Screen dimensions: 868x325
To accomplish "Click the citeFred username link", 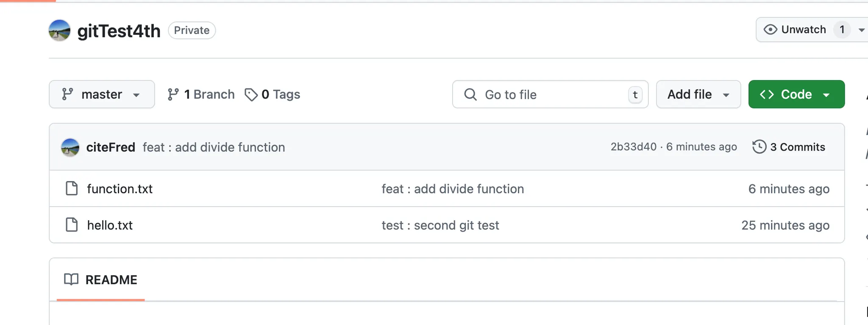I will [x=111, y=147].
